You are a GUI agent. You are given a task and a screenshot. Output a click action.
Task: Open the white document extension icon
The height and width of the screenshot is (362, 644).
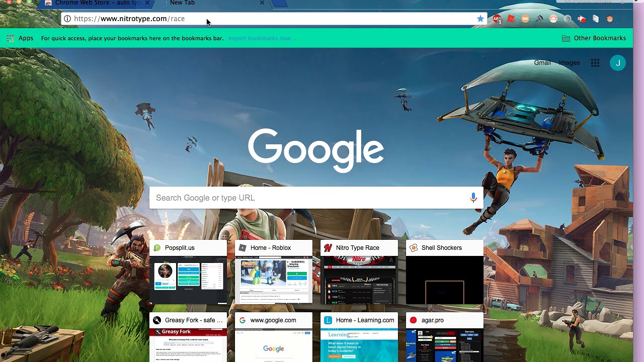[x=596, y=19]
